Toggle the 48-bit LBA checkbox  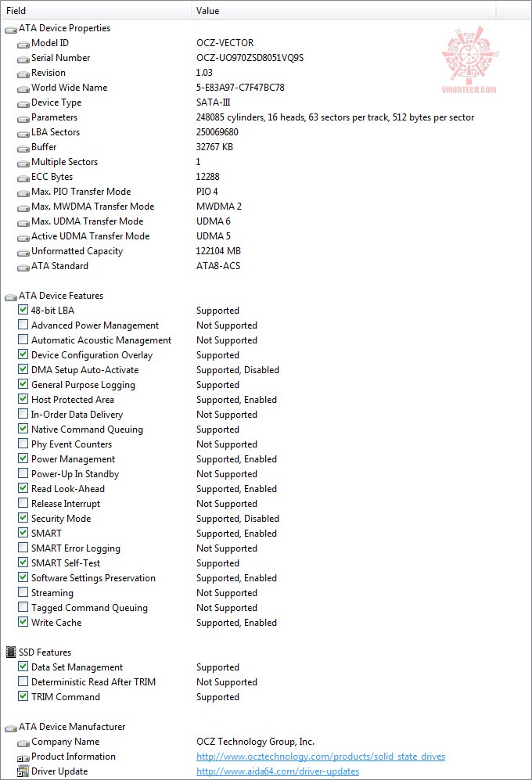point(23,310)
